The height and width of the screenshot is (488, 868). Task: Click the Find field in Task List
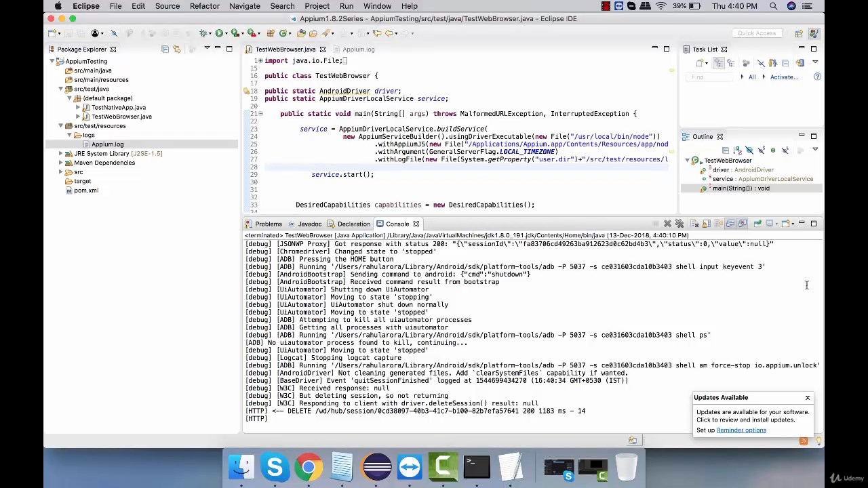click(709, 77)
